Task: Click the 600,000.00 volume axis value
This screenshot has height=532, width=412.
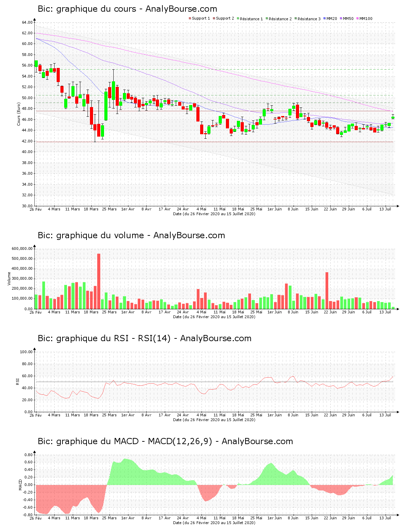Action: click(x=22, y=248)
